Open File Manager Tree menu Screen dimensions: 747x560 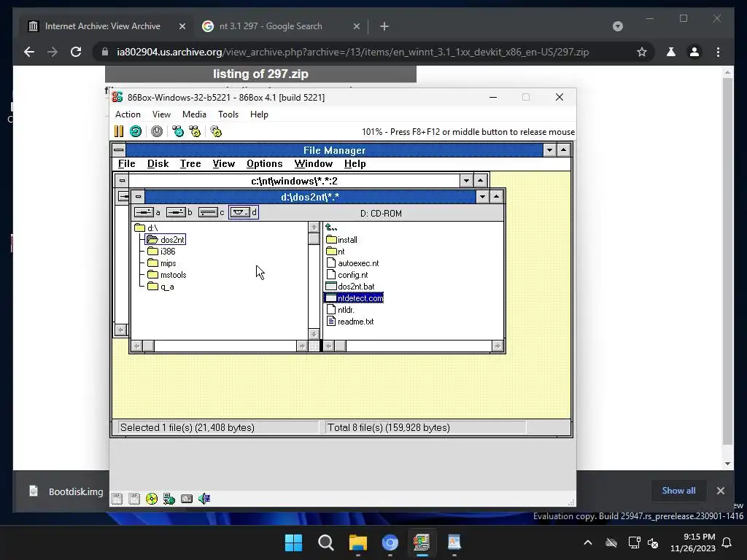190,164
